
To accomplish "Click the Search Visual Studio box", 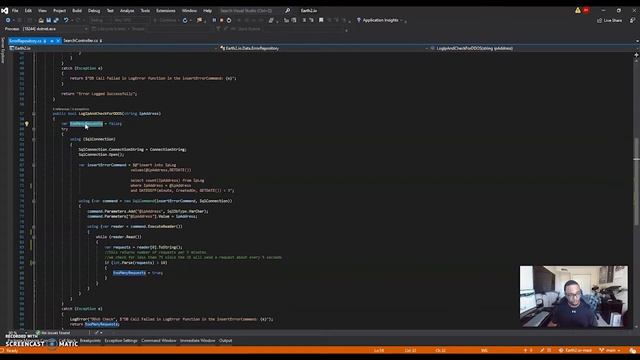I will (x=251, y=11).
